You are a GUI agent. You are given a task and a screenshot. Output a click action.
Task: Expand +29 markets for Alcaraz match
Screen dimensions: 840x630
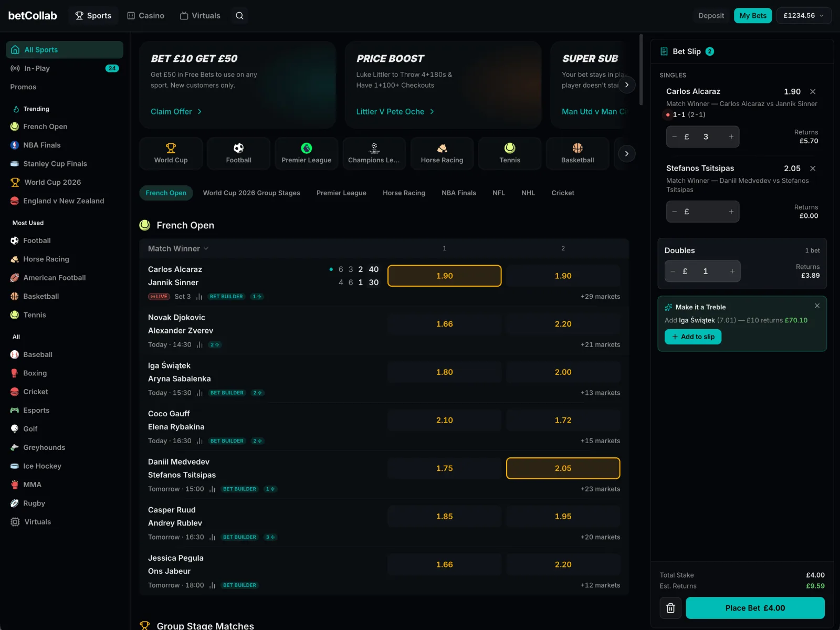click(600, 297)
